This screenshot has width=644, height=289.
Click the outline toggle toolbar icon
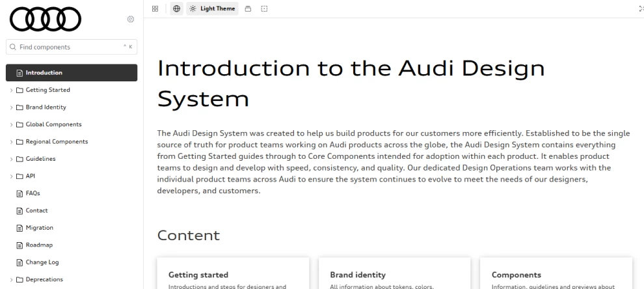(x=264, y=8)
